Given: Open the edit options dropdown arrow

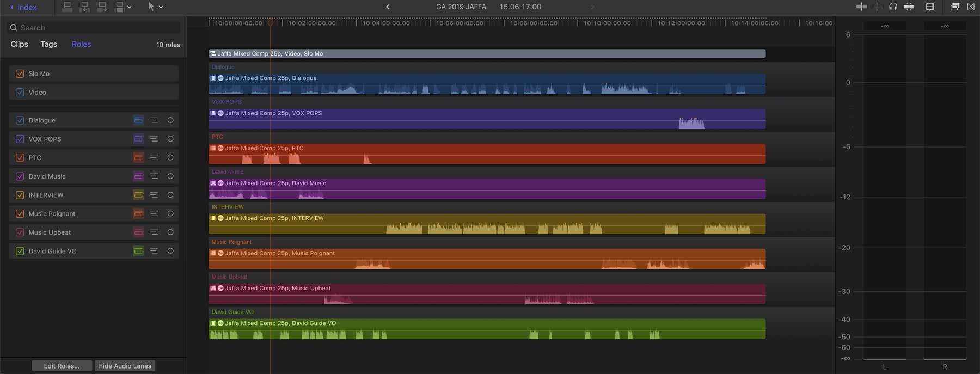Looking at the screenshot, I should (x=129, y=7).
